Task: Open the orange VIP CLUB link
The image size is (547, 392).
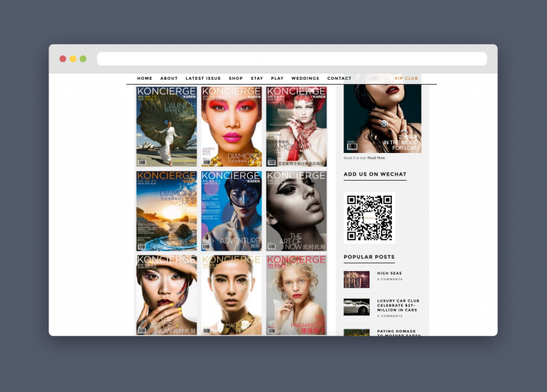Action: click(406, 78)
